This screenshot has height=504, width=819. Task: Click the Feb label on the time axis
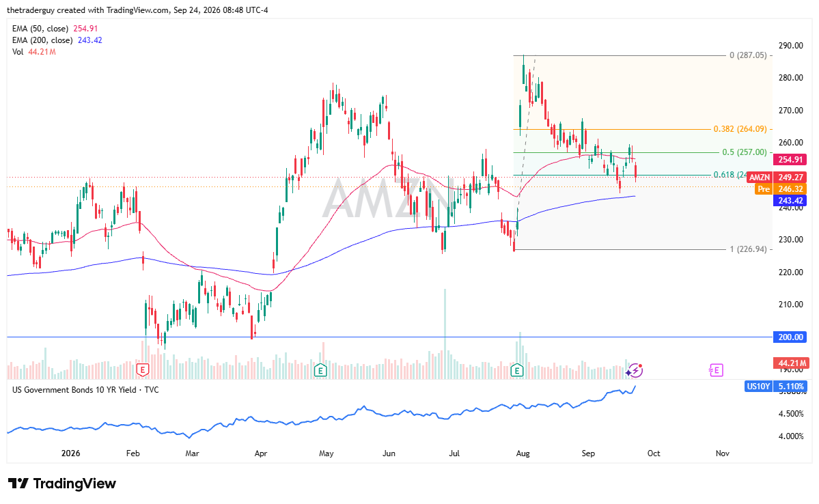(133, 453)
